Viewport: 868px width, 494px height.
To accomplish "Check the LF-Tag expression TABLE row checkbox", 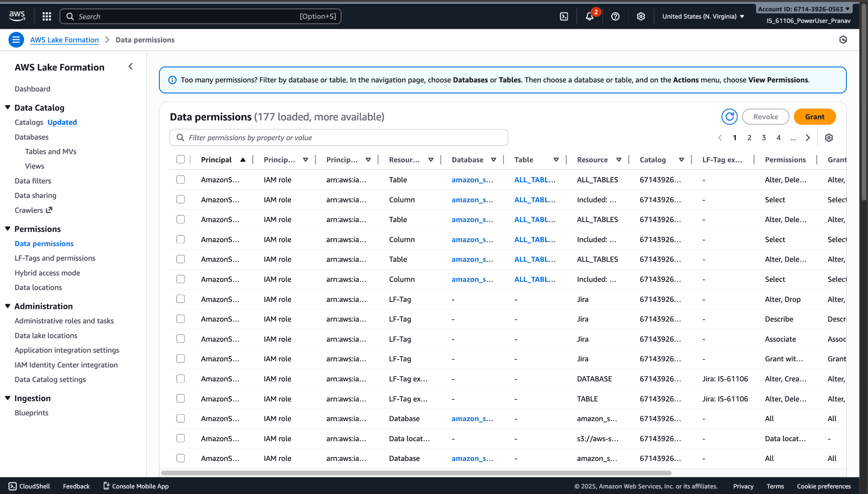I will (x=181, y=399).
